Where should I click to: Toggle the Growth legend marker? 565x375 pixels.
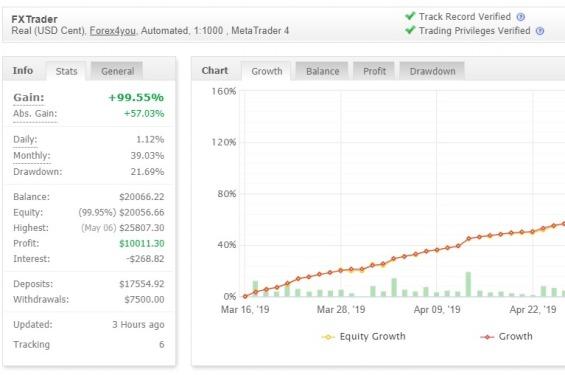tap(487, 337)
